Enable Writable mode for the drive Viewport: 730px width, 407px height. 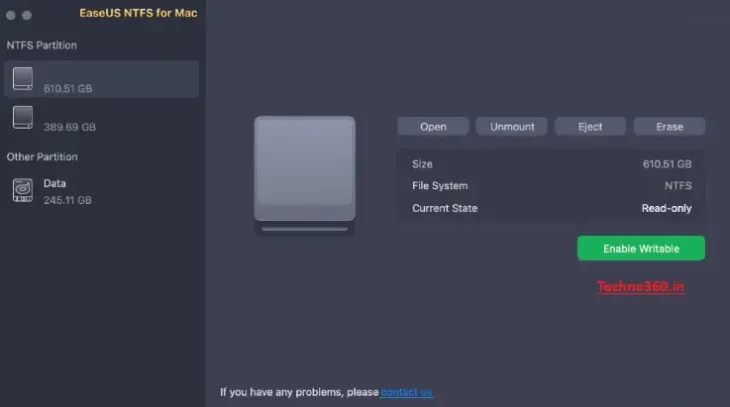pos(641,248)
